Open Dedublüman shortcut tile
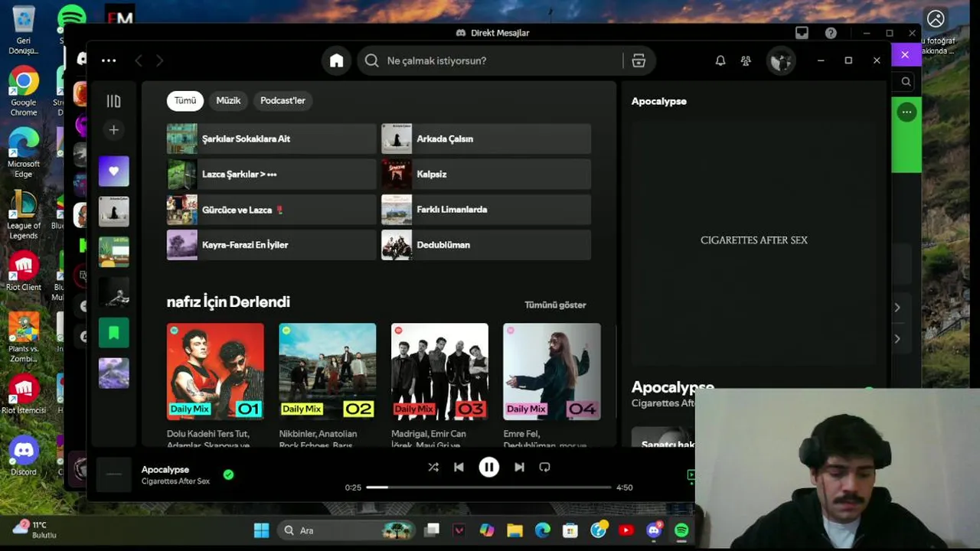Screen dimensions: 980x551 click(x=486, y=245)
